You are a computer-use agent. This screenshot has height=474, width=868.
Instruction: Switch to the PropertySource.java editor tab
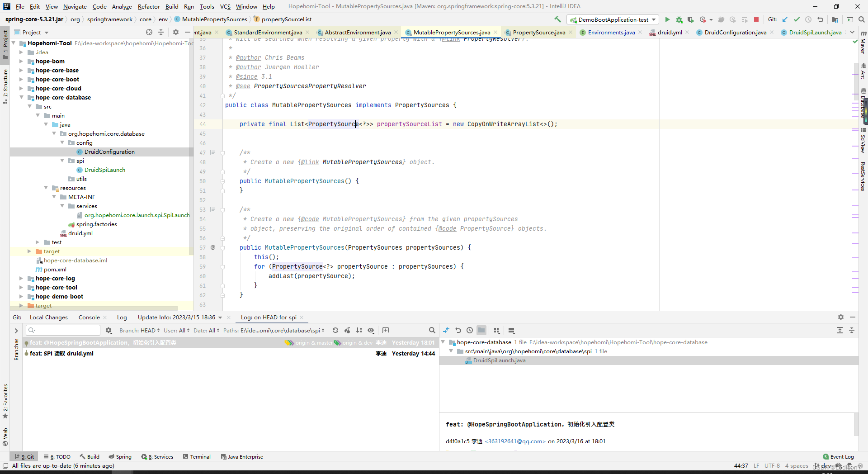pos(538,32)
